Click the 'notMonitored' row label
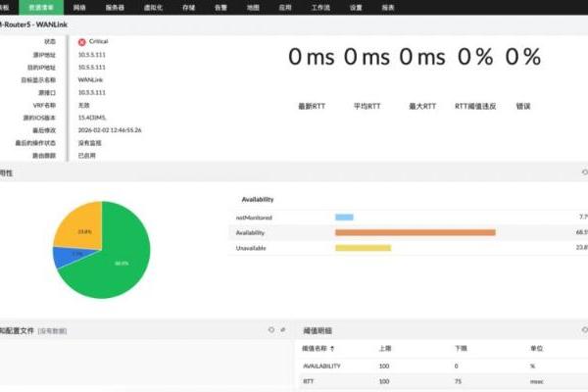This screenshot has width=588, height=392. 254,218
